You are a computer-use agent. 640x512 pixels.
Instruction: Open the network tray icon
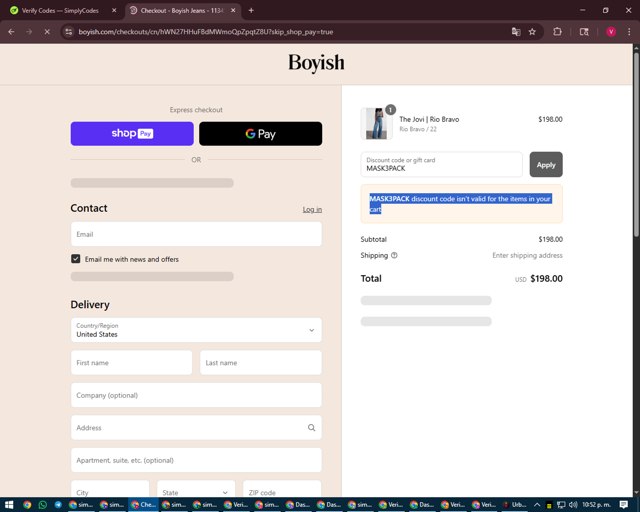pyautogui.click(x=561, y=505)
